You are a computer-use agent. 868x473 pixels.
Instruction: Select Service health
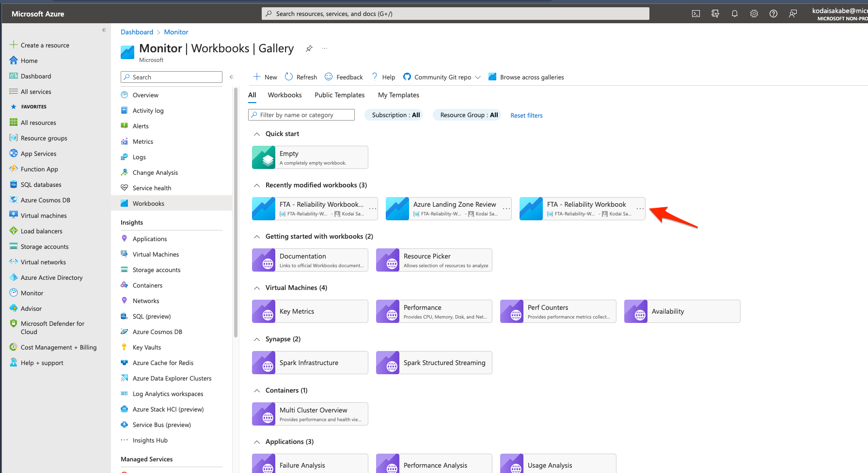tap(152, 187)
